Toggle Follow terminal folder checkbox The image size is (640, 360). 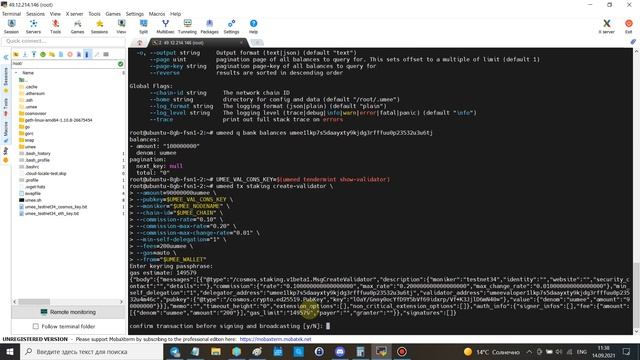click(x=36, y=326)
